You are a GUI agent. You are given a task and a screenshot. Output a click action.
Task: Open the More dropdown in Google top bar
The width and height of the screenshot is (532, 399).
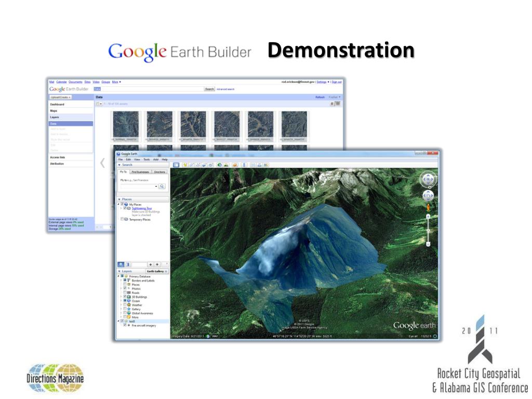coord(116,82)
